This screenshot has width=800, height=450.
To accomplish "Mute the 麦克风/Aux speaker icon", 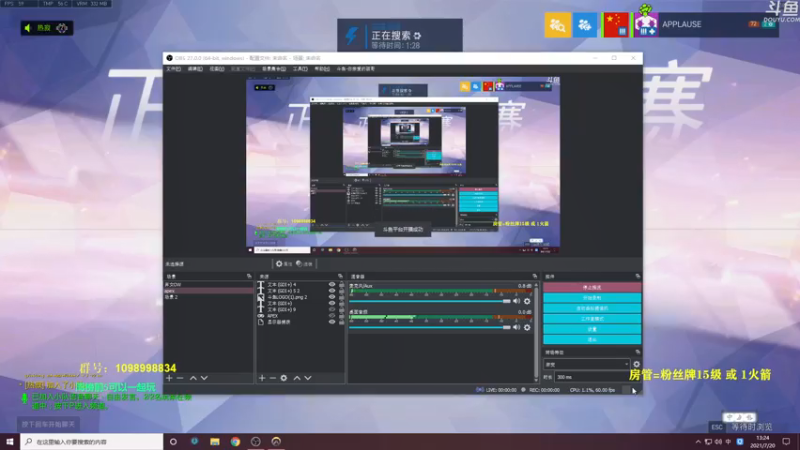I will coord(516,301).
